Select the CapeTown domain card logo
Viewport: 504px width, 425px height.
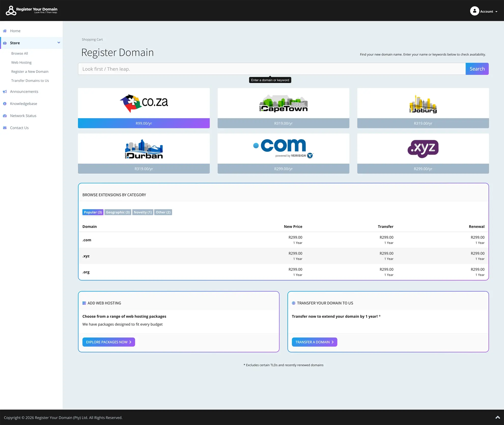[x=283, y=103]
